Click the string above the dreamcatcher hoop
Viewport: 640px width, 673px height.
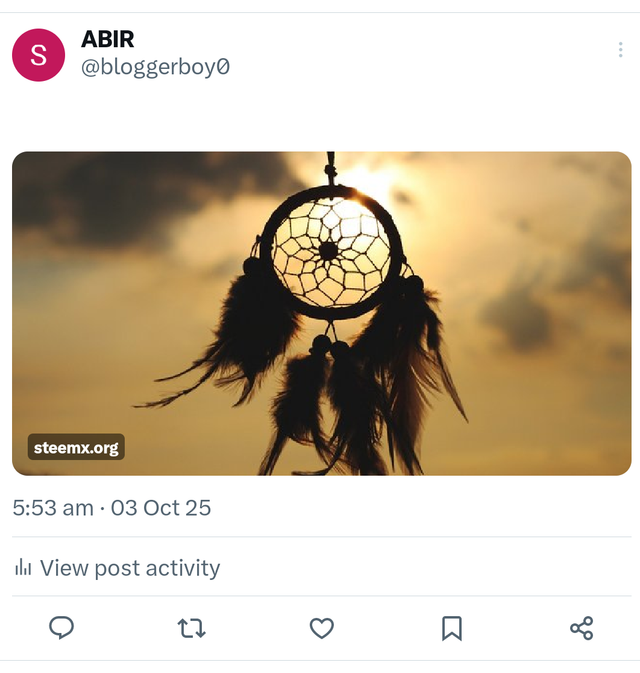(x=331, y=166)
